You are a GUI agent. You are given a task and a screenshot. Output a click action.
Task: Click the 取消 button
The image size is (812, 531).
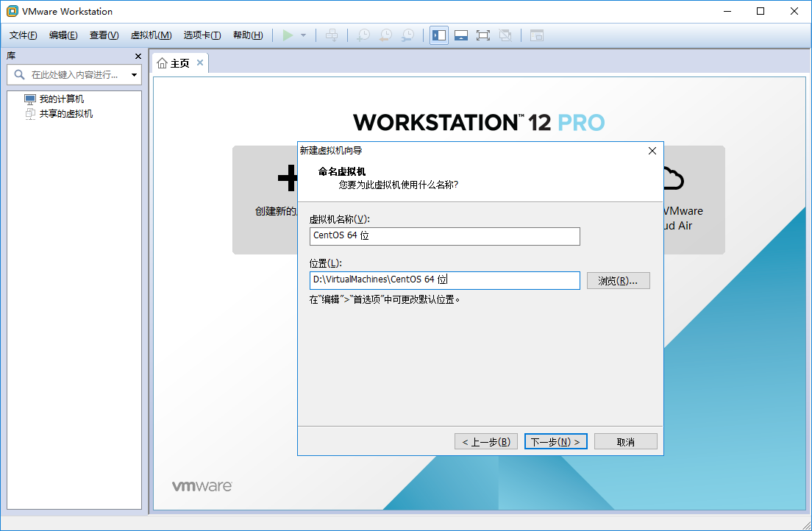coord(626,441)
